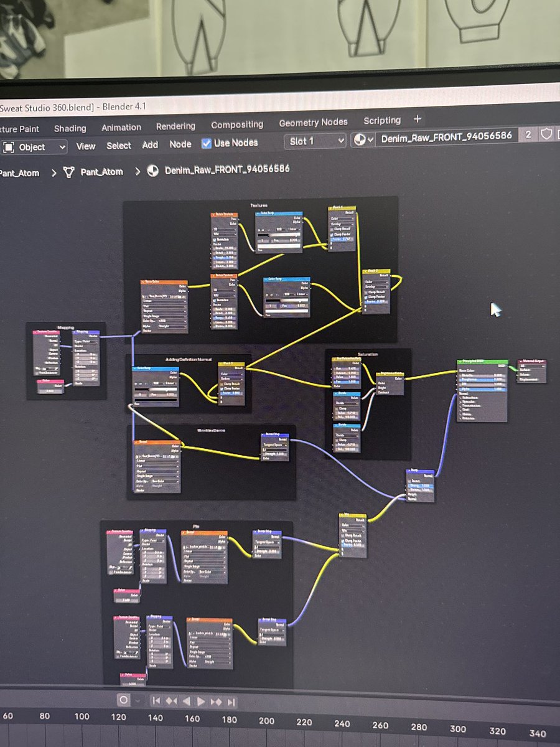
Task: Jump to the timeline end frame
Action: point(231,702)
